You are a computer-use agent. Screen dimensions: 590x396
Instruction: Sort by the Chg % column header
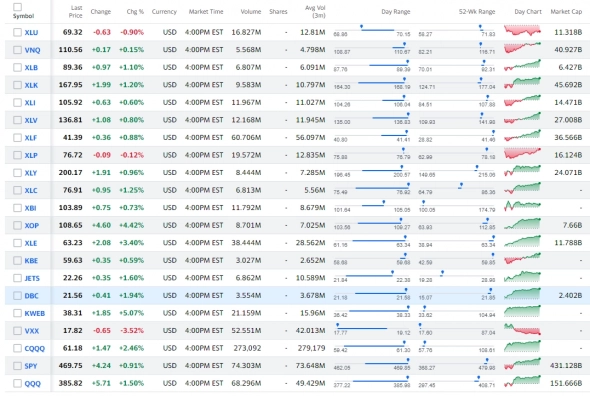(x=135, y=12)
